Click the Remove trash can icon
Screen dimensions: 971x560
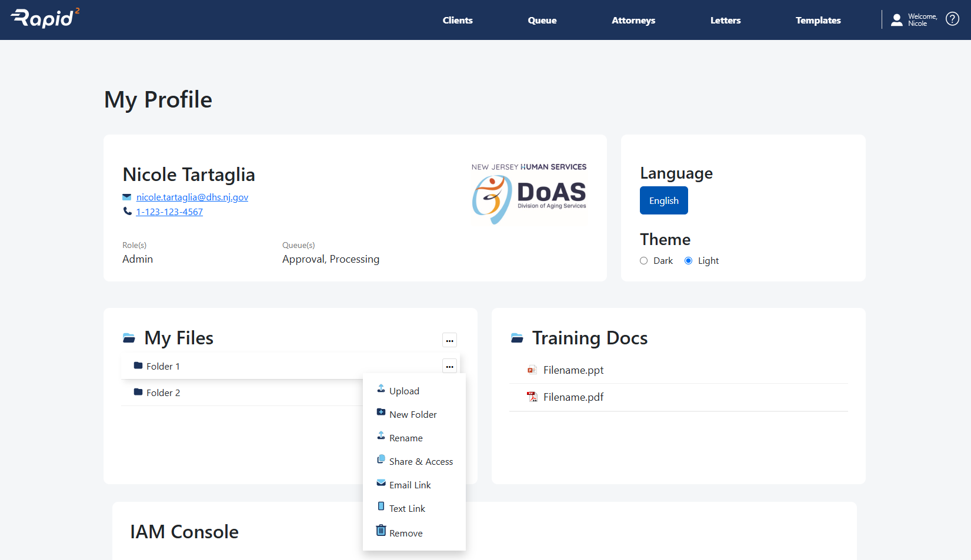381,531
